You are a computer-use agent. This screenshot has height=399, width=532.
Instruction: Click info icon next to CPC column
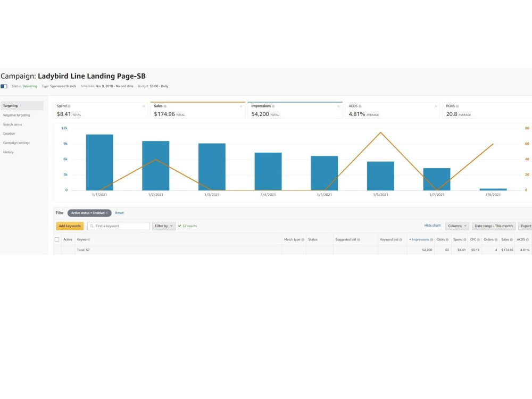pyautogui.click(x=478, y=240)
